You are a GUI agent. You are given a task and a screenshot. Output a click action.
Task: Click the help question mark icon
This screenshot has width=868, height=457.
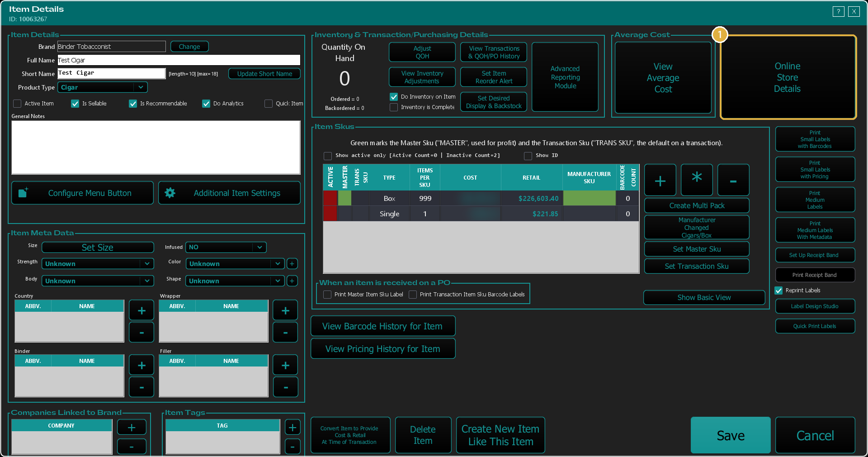click(x=838, y=11)
